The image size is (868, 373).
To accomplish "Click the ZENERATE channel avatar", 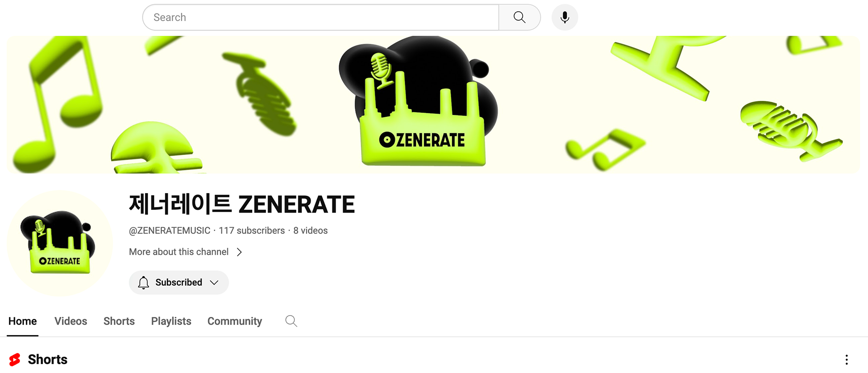I will click(x=60, y=243).
